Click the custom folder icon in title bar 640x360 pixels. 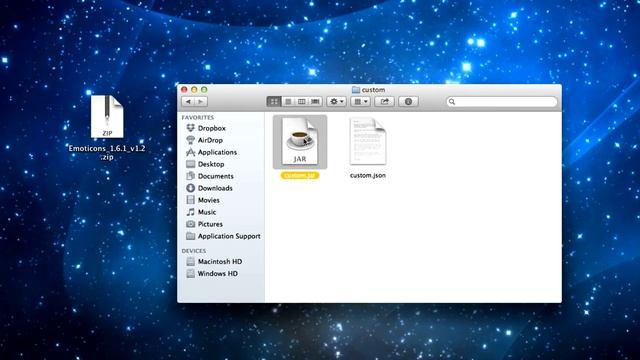(356, 89)
